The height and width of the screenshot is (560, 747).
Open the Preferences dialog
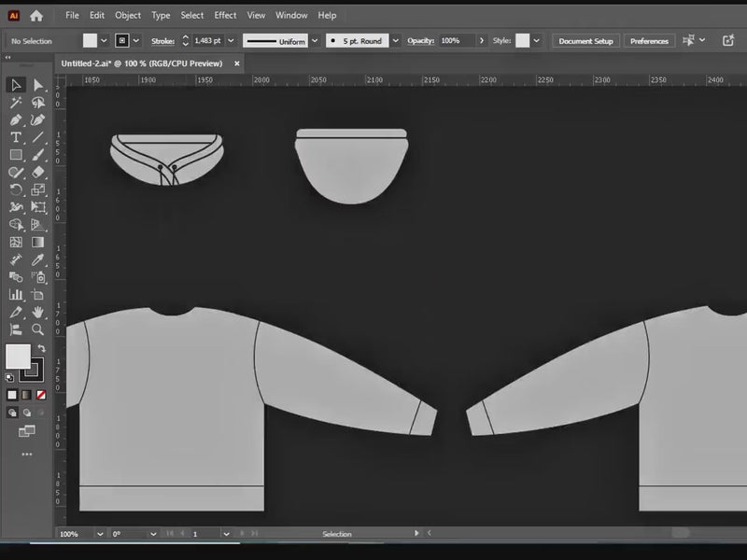tap(651, 40)
